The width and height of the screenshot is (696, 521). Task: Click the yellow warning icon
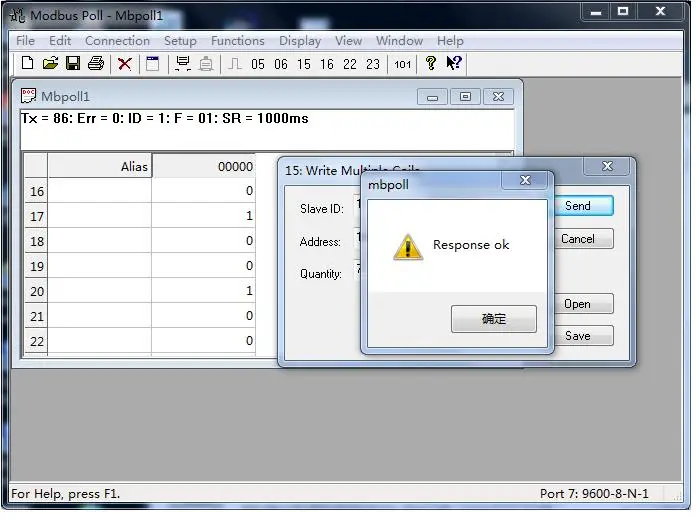pos(408,246)
